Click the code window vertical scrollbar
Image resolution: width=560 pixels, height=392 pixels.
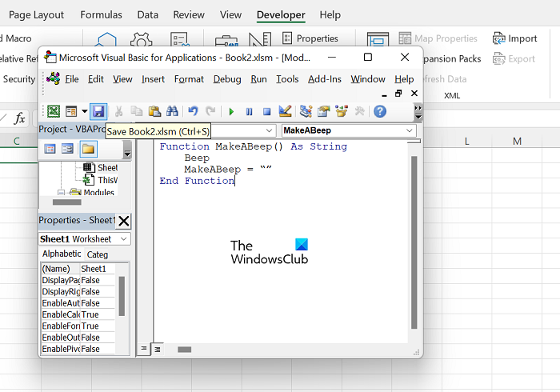pos(414,240)
